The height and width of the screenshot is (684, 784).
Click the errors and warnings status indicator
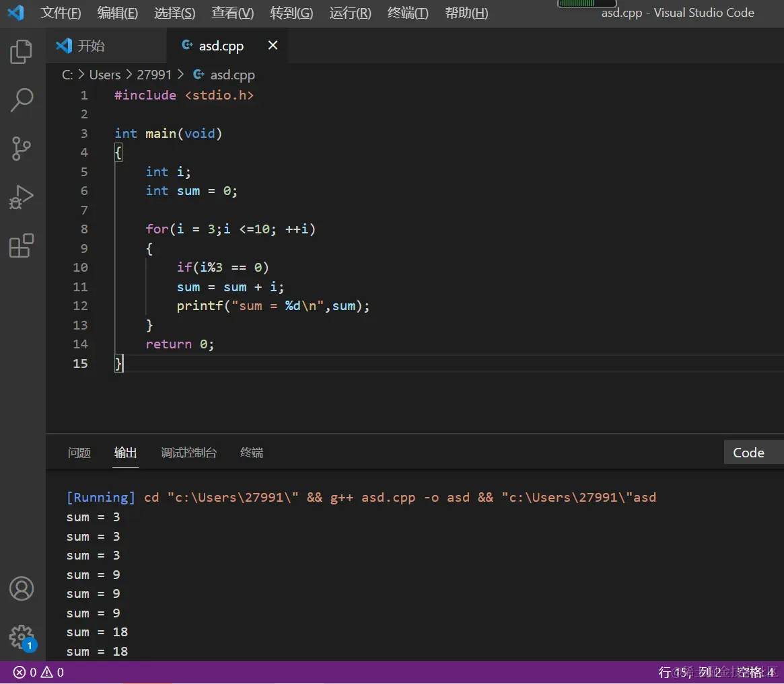[x=39, y=672]
